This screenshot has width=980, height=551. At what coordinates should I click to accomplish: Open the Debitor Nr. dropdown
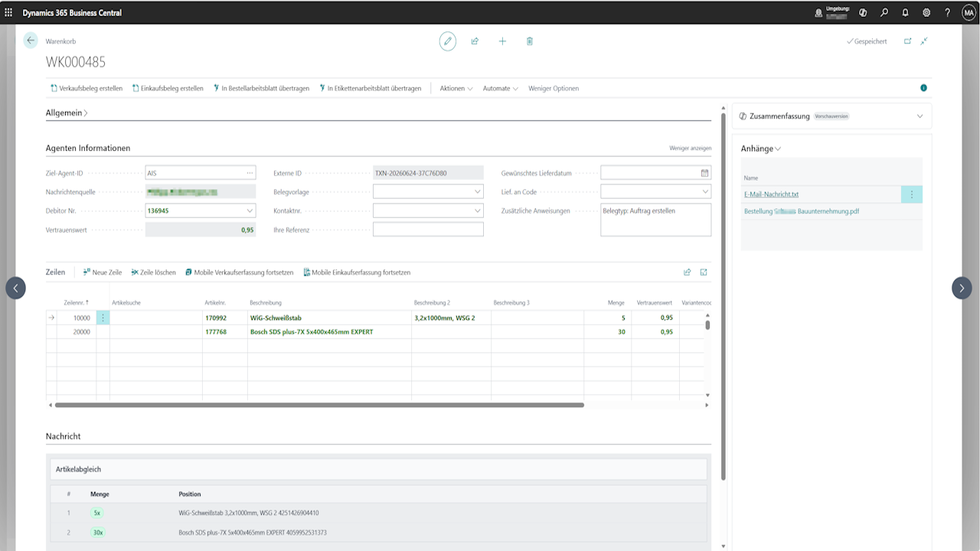tap(250, 210)
